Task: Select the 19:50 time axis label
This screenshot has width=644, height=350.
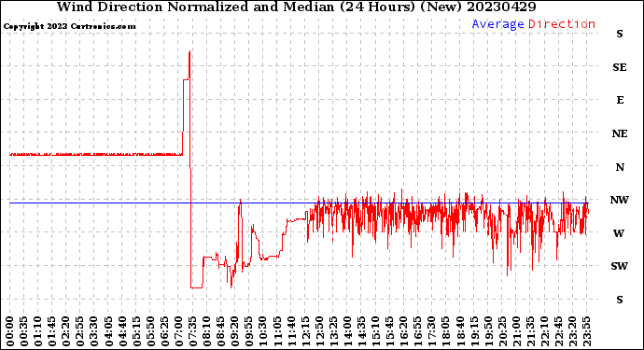Action: point(488,331)
